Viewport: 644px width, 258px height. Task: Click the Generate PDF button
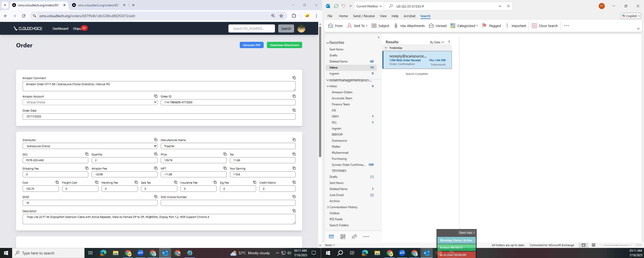(252, 45)
